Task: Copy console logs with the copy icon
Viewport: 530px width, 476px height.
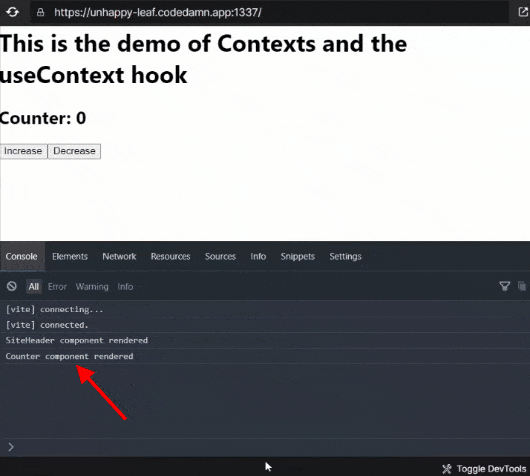Action: click(522, 286)
